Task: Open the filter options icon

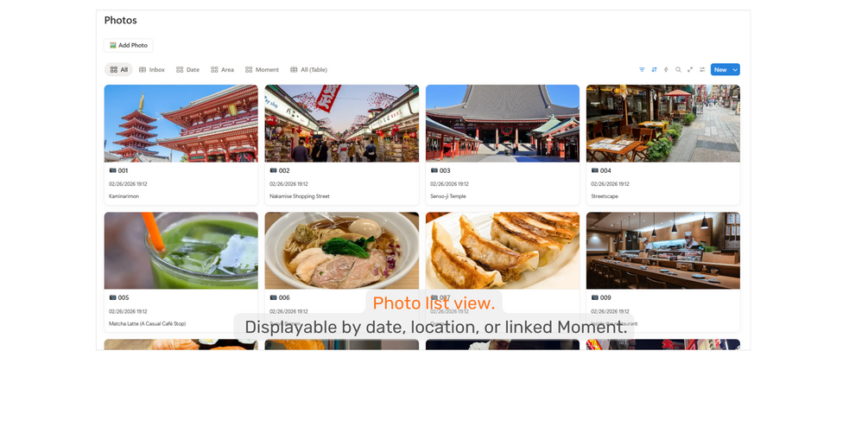Action: [642, 70]
